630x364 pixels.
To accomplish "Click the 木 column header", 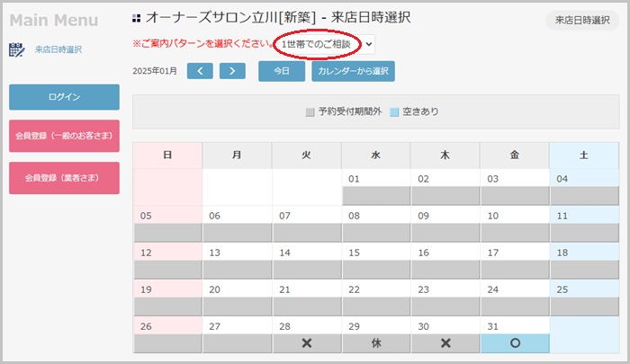I will point(445,155).
